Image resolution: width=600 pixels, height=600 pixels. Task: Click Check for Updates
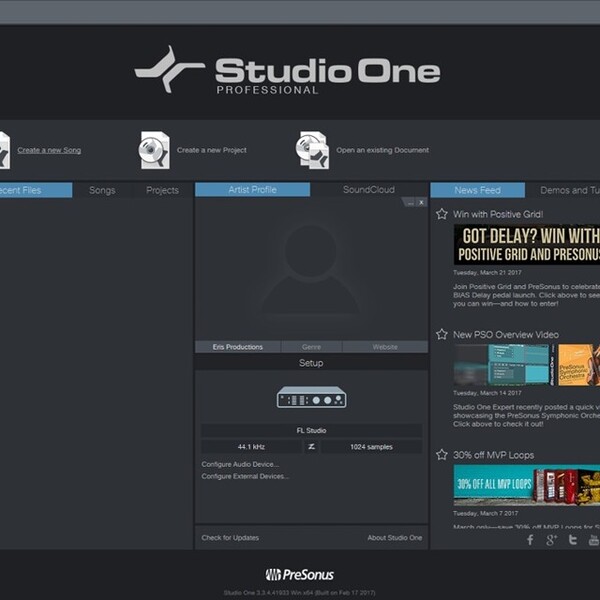230,538
